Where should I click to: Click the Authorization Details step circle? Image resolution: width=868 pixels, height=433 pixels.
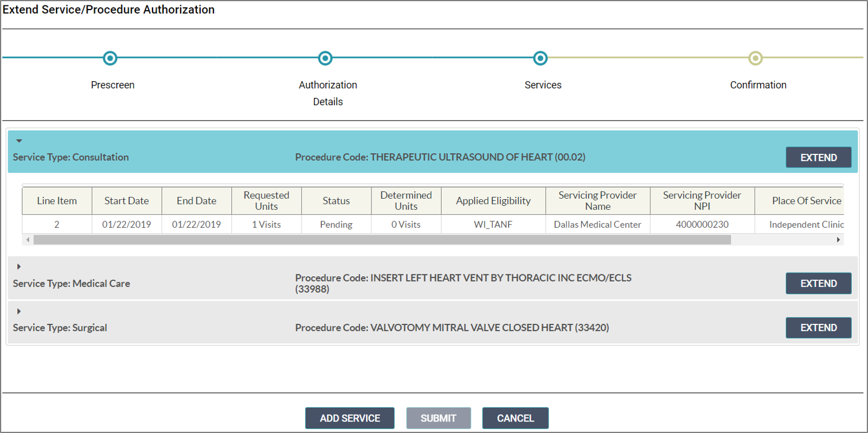click(x=325, y=58)
